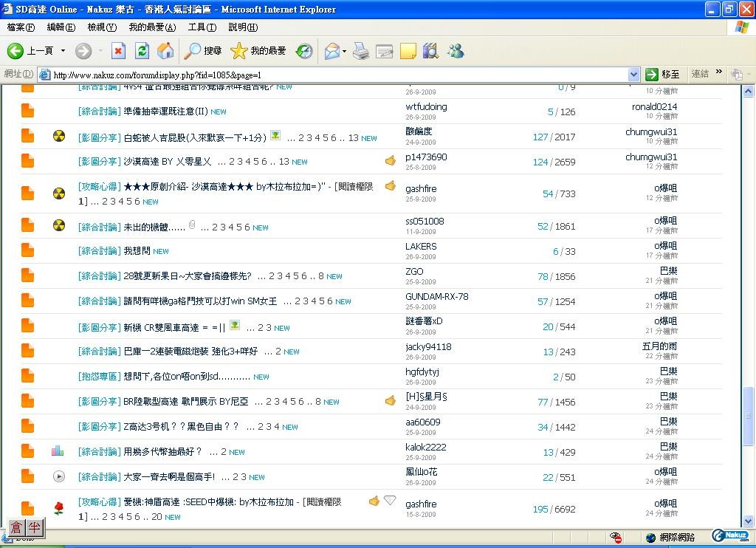The image size is (756, 548).
Task: Click the Messenger people icon
Action: (455, 51)
